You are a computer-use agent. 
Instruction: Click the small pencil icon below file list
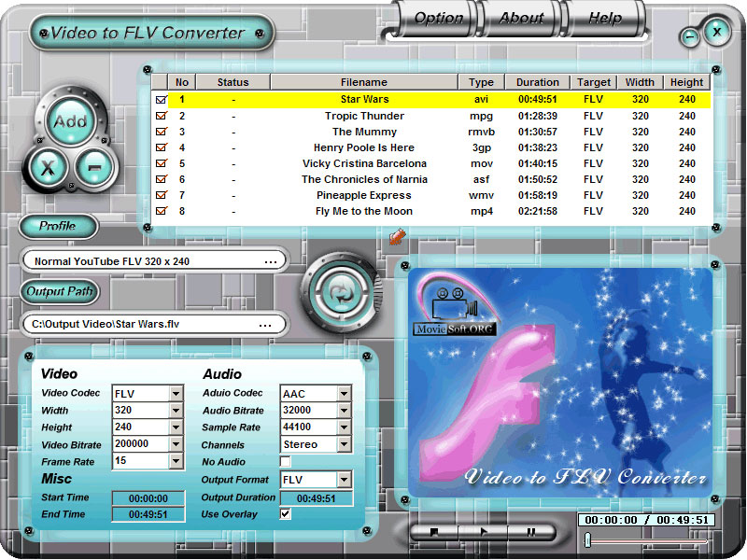[396, 239]
